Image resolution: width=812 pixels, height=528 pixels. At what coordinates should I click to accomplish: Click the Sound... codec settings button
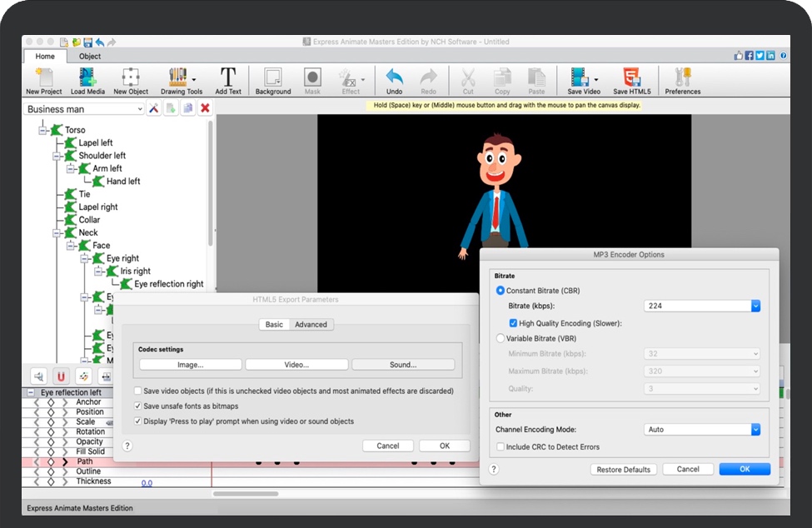(x=403, y=365)
